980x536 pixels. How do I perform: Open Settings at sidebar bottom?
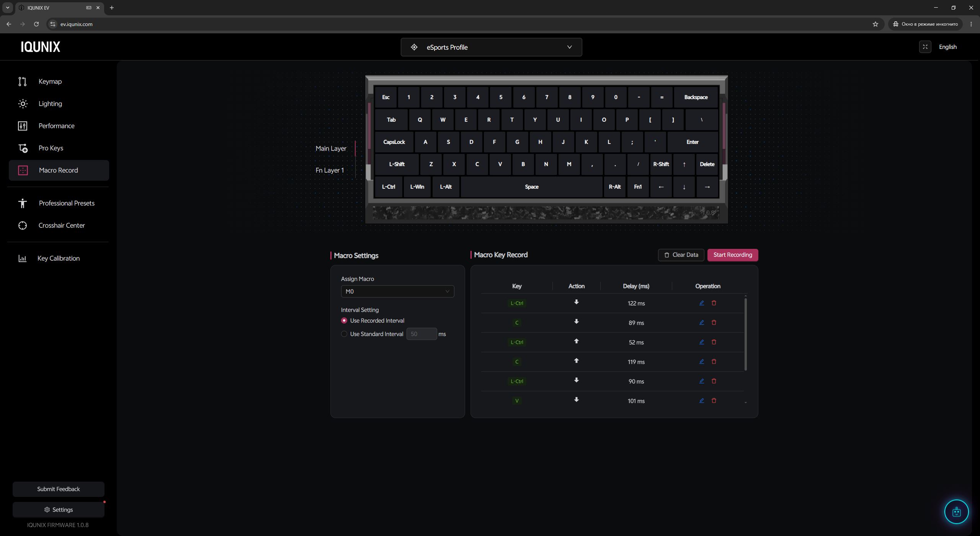pos(59,510)
